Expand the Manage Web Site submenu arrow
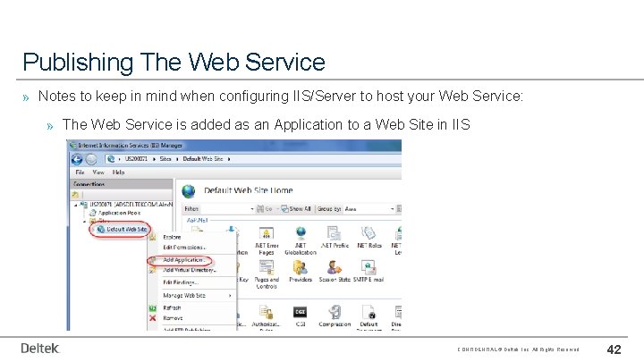 pyautogui.click(x=230, y=296)
